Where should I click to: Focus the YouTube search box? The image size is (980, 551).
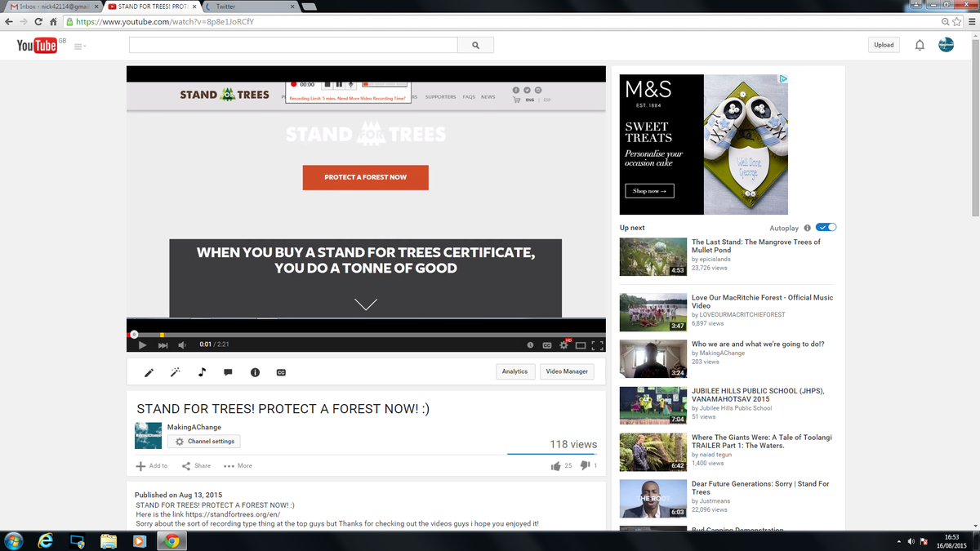294,45
